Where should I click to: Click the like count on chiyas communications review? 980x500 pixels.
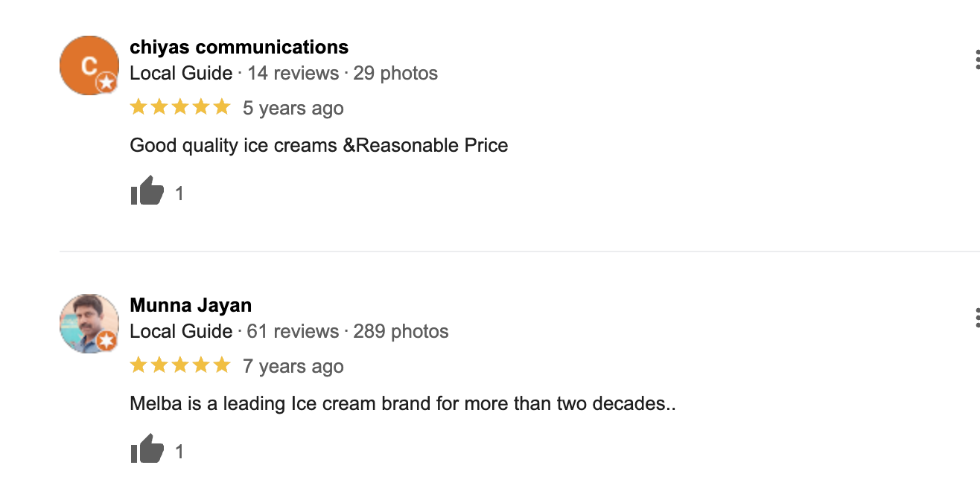pos(179,194)
